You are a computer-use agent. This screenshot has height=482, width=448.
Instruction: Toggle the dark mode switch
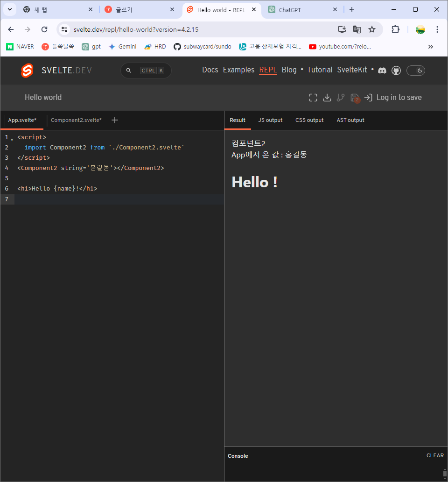416,71
